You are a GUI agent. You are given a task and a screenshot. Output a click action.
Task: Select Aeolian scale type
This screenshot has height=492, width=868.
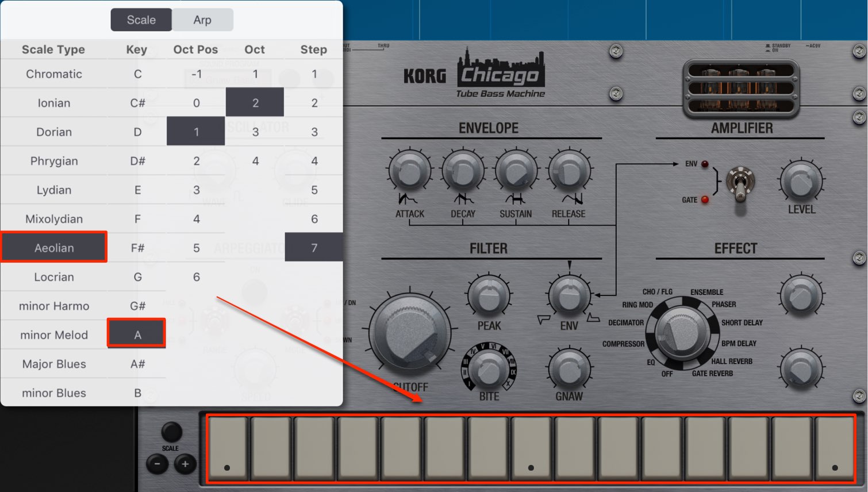point(54,248)
